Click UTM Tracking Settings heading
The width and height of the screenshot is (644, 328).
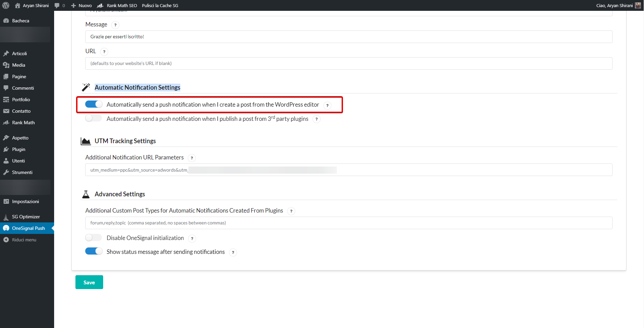125,141
